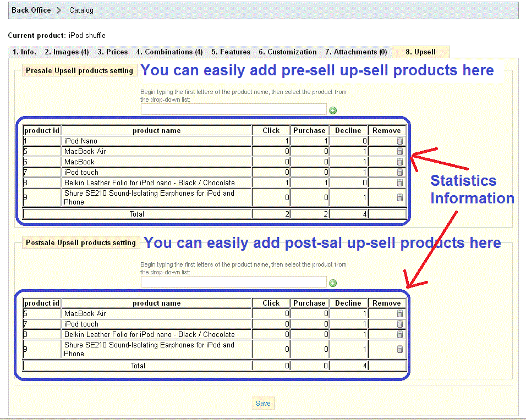The height and width of the screenshot is (420, 526).
Task: Go to 4. Combinations (4) tab
Action: [169, 52]
